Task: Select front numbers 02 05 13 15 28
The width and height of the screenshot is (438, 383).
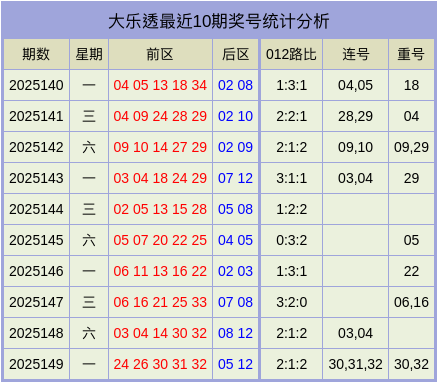Action: pyautogui.click(x=160, y=209)
